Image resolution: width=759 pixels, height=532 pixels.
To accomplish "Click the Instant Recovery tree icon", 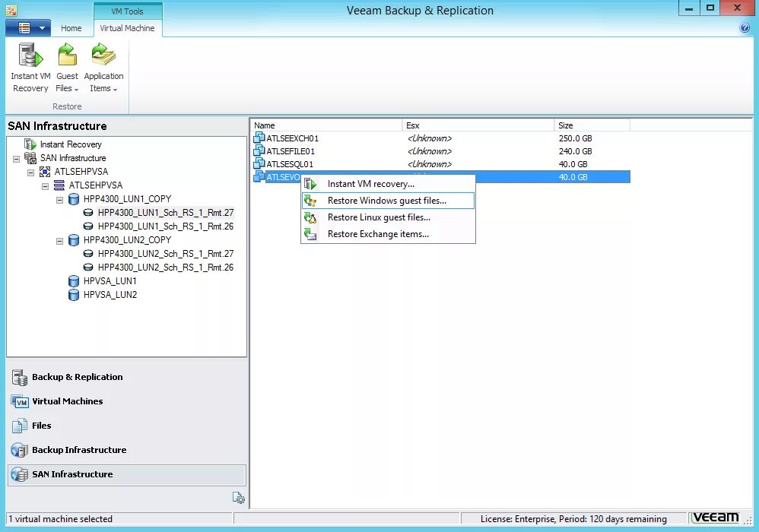I will tap(30, 144).
